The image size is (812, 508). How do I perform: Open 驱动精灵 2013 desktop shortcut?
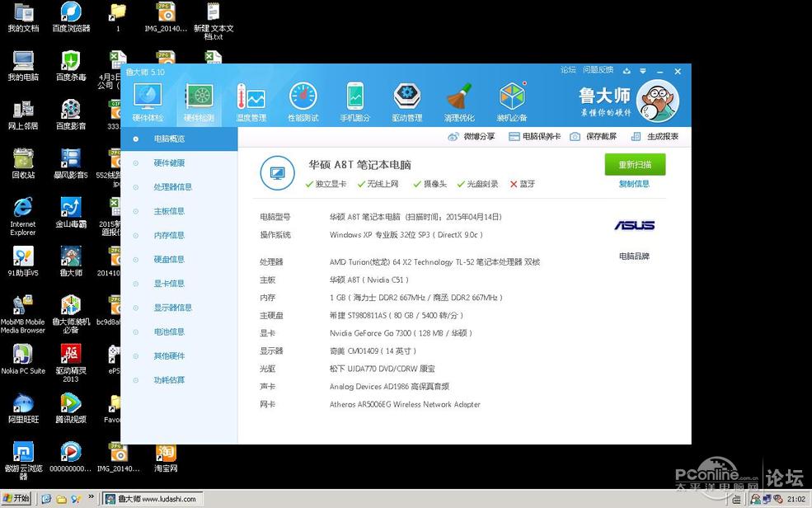point(71,363)
